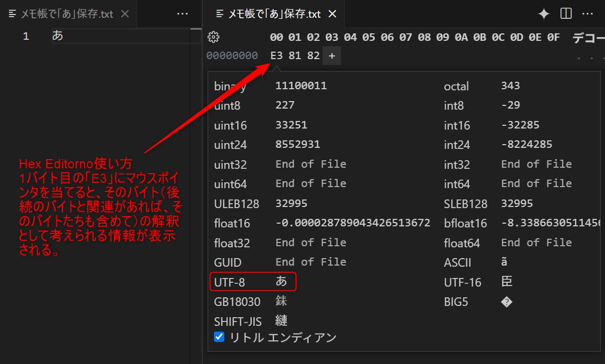
Task: Click the + icon to append a byte
Action: pyautogui.click(x=331, y=55)
